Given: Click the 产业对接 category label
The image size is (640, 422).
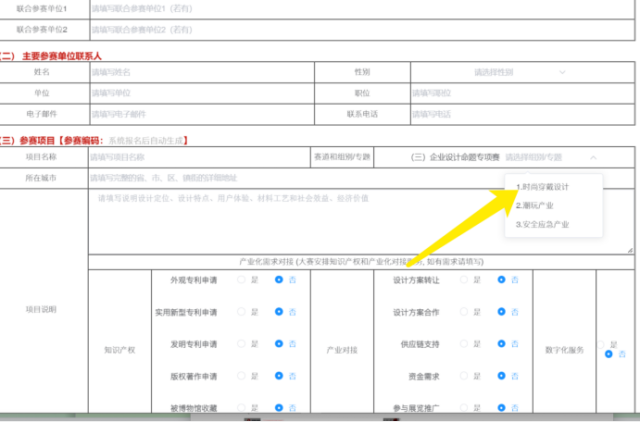Looking at the screenshot, I should point(342,350).
